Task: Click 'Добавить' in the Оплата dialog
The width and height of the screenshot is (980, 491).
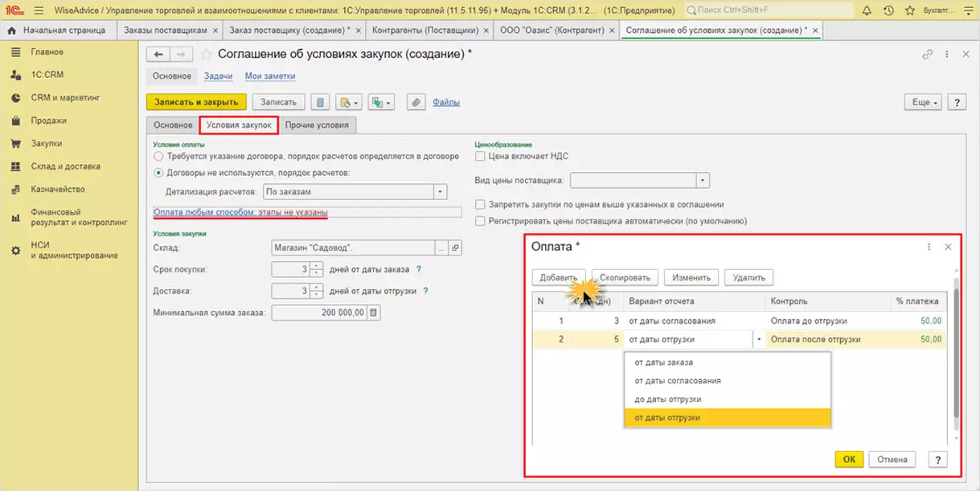Action: click(558, 277)
